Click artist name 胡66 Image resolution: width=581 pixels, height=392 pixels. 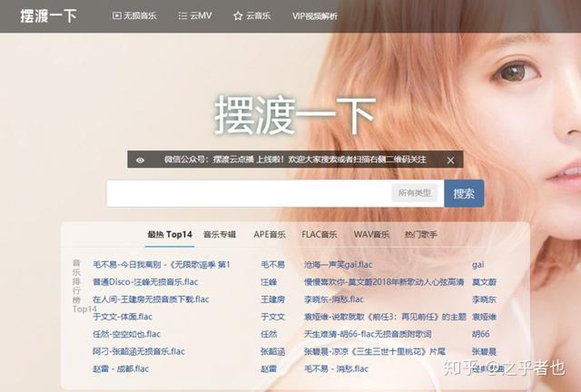coord(481,334)
